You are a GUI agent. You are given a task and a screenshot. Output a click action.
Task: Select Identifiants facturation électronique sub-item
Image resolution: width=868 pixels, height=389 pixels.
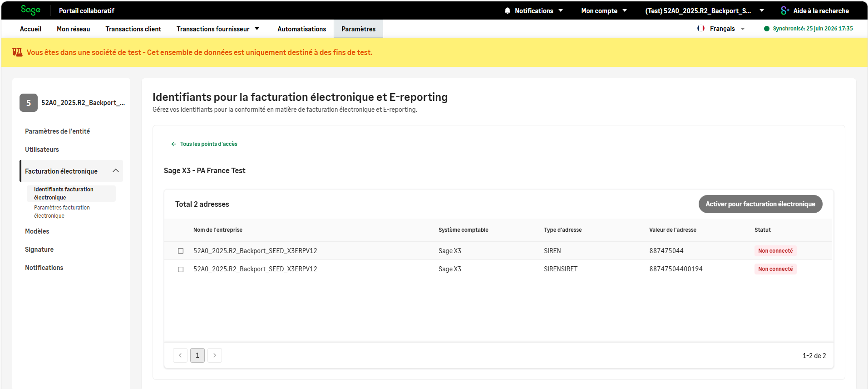click(x=71, y=193)
